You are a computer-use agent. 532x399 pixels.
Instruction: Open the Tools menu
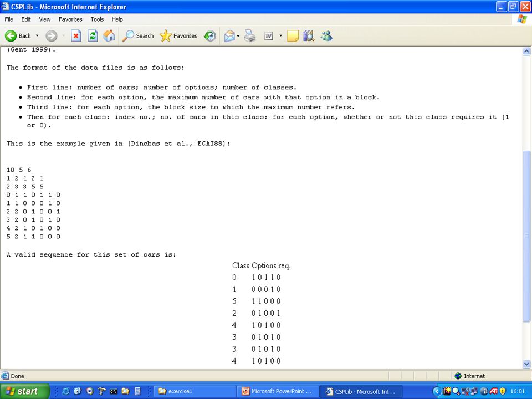(x=96, y=19)
